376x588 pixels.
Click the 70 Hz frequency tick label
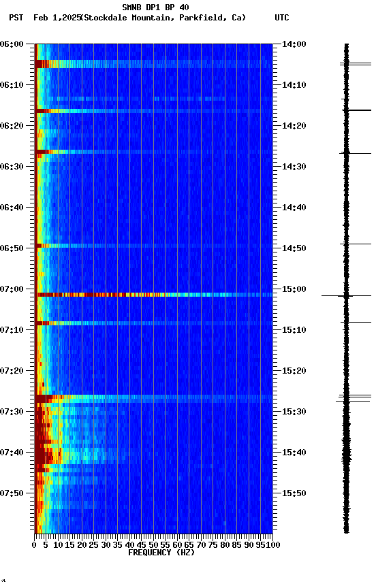[x=201, y=545]
